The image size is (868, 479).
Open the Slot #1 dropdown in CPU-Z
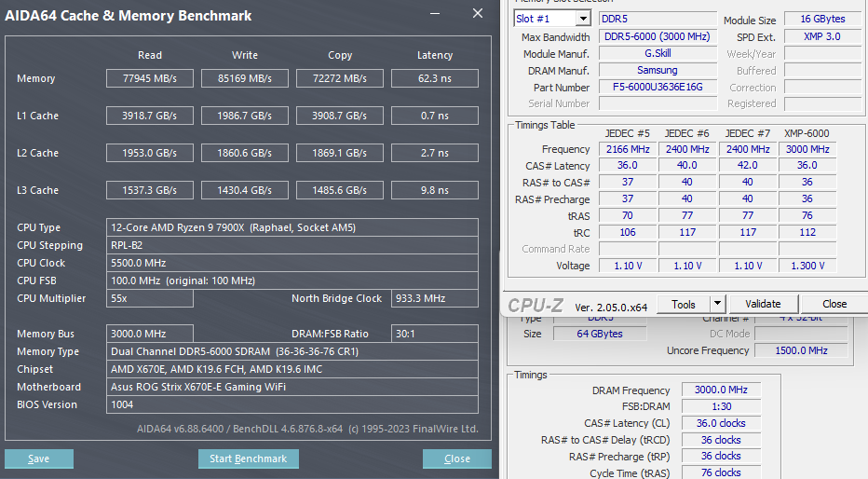point(583,19)
